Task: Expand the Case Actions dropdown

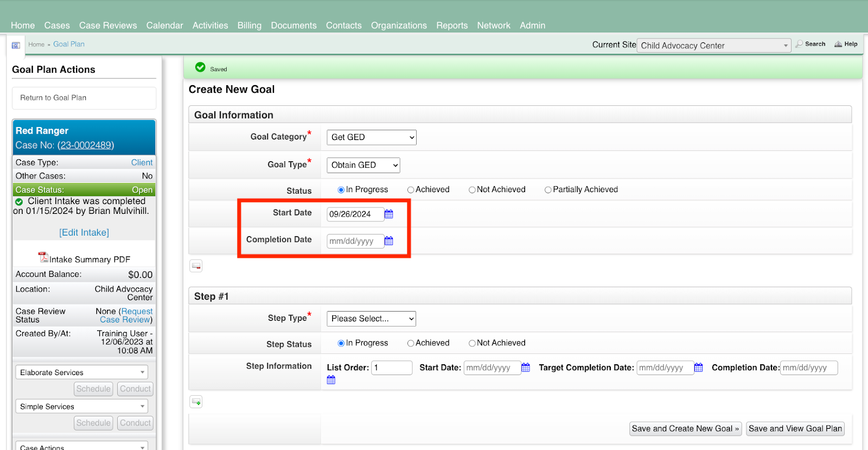Action: tap(82, 446)
